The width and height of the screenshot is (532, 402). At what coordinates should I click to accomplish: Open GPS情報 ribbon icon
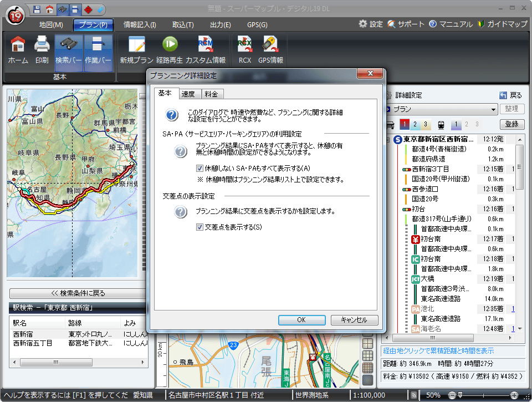pos(270,50)
